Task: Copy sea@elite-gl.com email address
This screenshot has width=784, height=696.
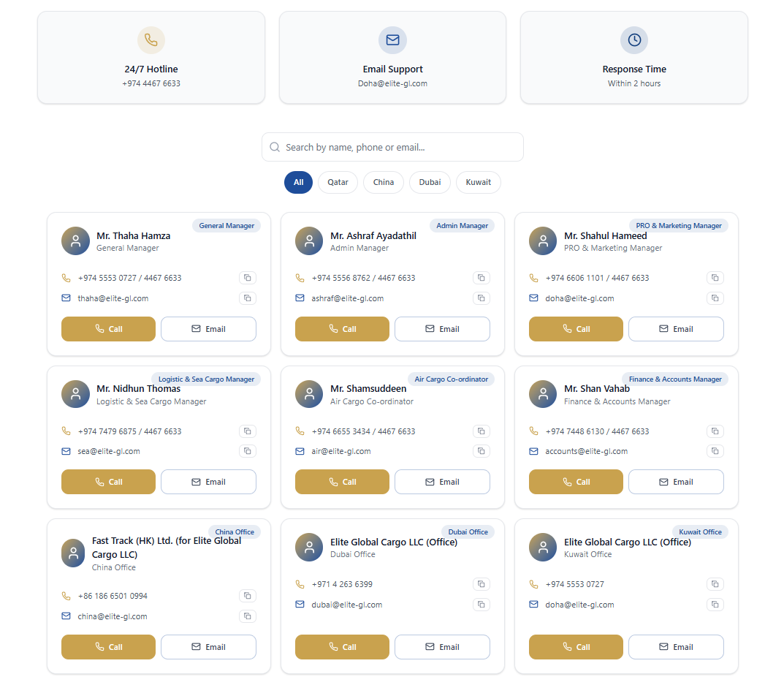Action: [248, 451]
